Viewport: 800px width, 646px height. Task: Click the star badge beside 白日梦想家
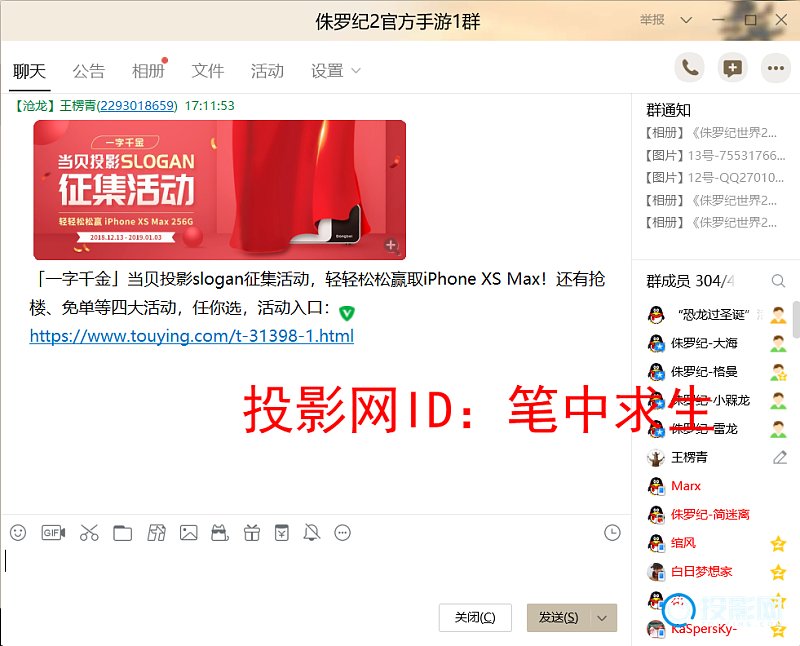click(x=778, y=572)
